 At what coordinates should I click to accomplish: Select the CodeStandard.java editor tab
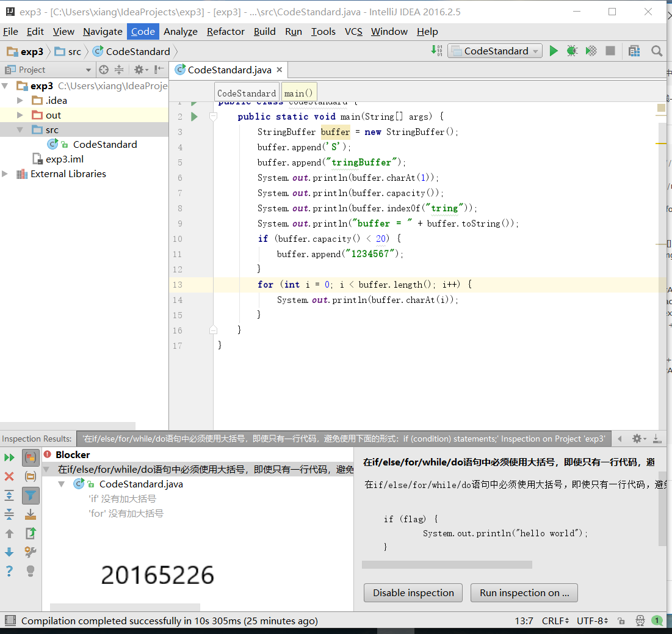228,70
